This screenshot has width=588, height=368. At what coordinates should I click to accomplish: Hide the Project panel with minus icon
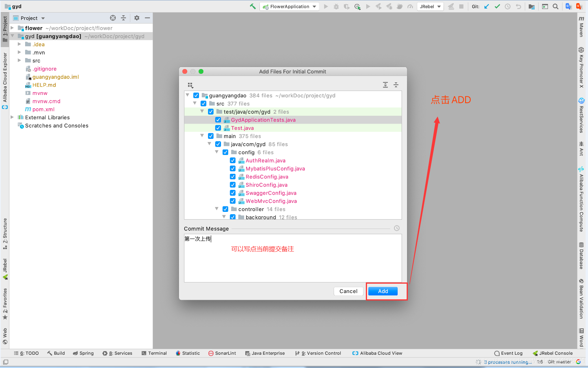click(x=147, y=18)
